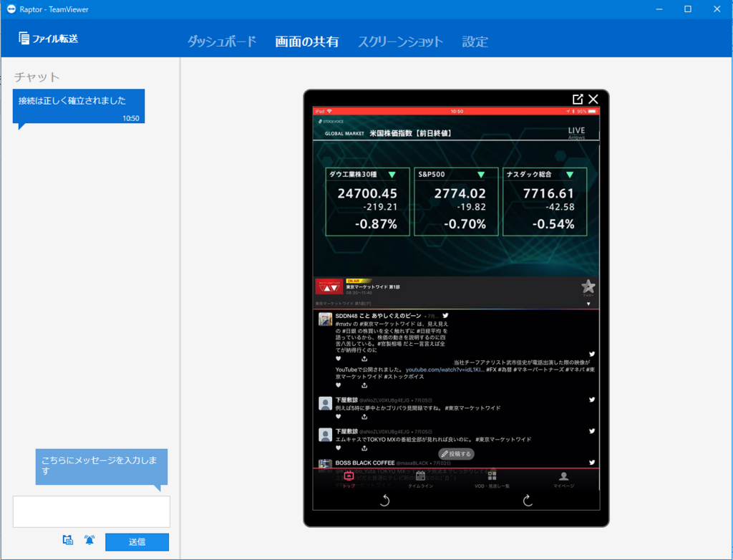Screen dimensions: 733x560
Task: Click the bell nudge icon in the chat
Action: pyautogui.click(x=89, y=541)
